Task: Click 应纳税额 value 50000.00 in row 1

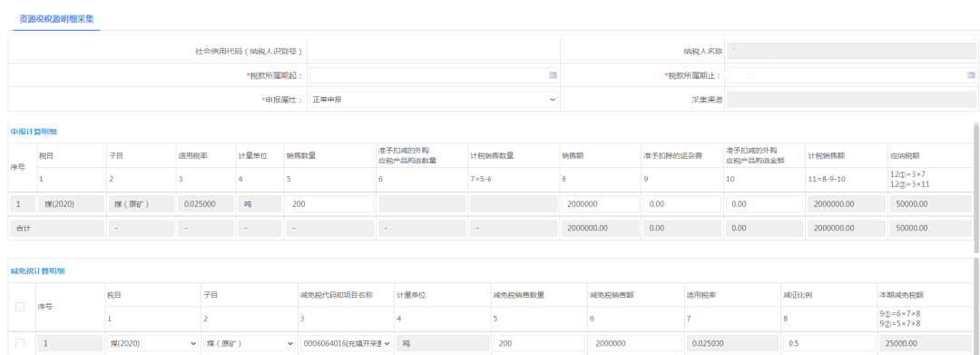Action: tap(930, 203)
